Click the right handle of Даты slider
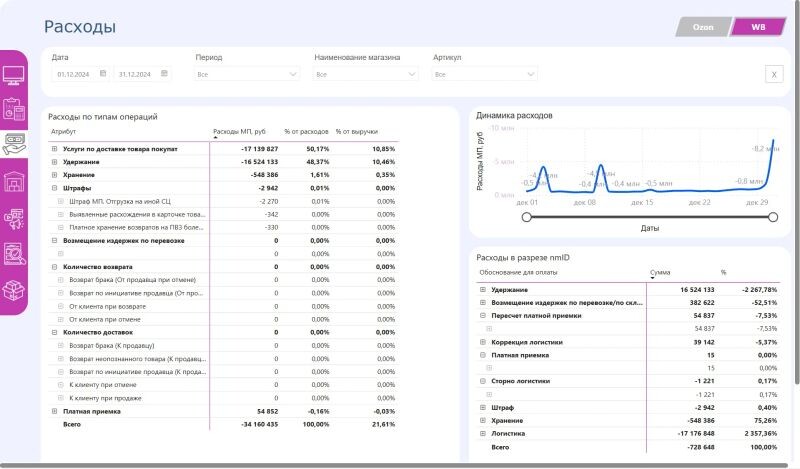Screen dimensions: 800x469 point(772,216)
